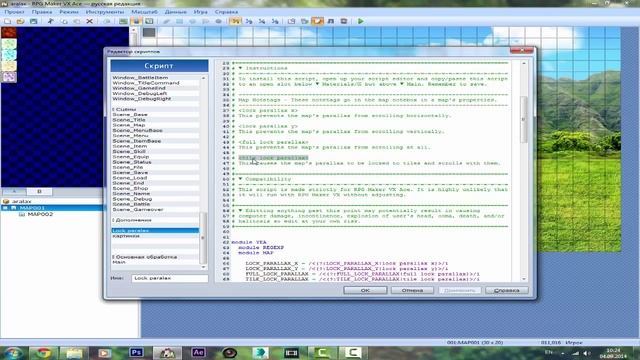Open Windows Start menu
The height and width of the screenshot is (360, 640).
[x=13, y=353]
